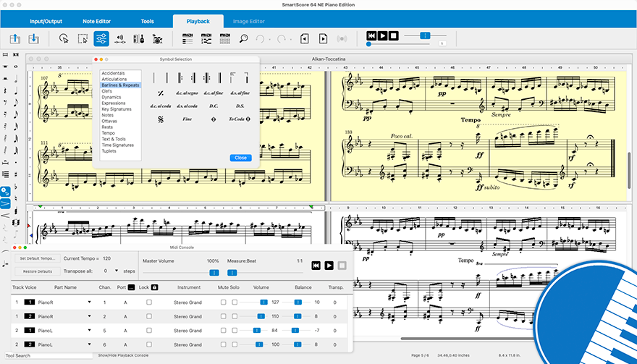
Task: Start playback from the main toolbar
Action: coord(382,35)
